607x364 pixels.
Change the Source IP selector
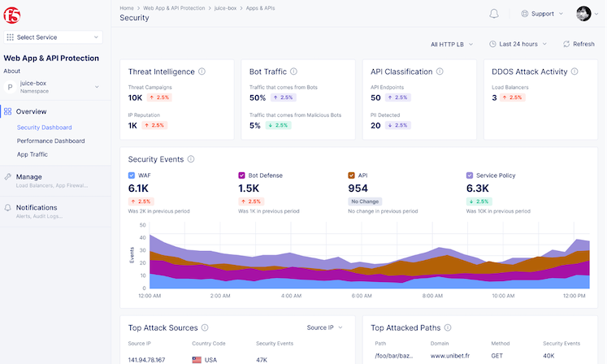(x=324, y=327)
